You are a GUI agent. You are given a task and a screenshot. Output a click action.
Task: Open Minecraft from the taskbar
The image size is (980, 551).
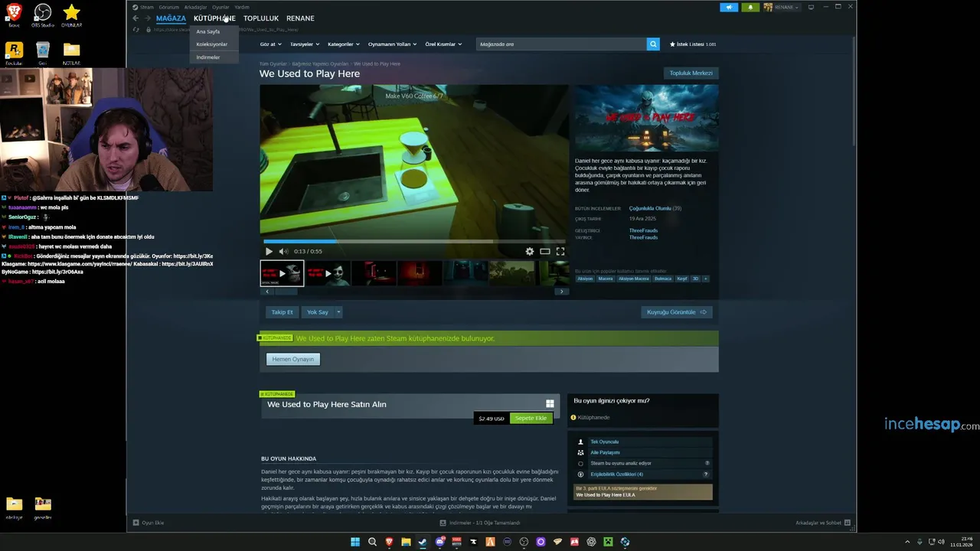click(608, 542)
